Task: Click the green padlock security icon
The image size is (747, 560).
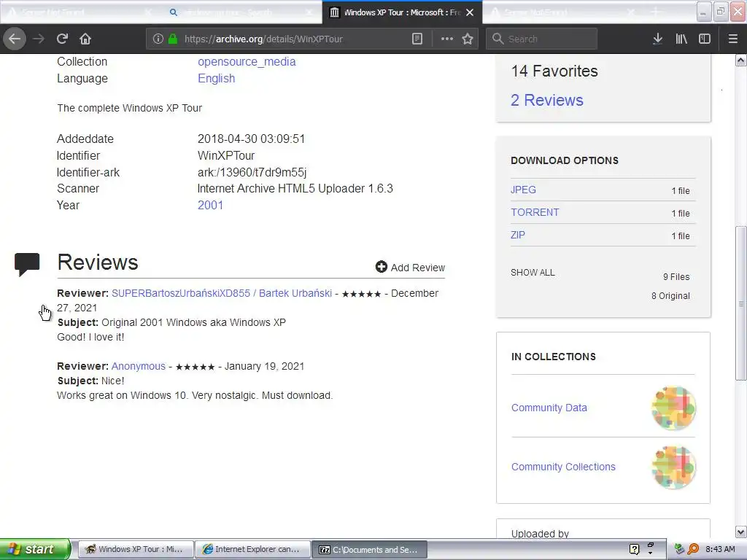Action: click(173, 39)
